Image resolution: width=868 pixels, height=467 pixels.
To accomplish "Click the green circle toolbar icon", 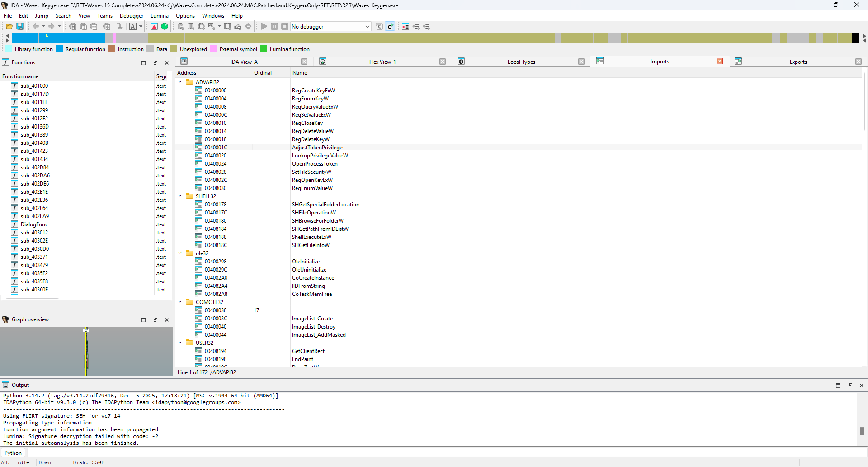I will pos(165,27).
